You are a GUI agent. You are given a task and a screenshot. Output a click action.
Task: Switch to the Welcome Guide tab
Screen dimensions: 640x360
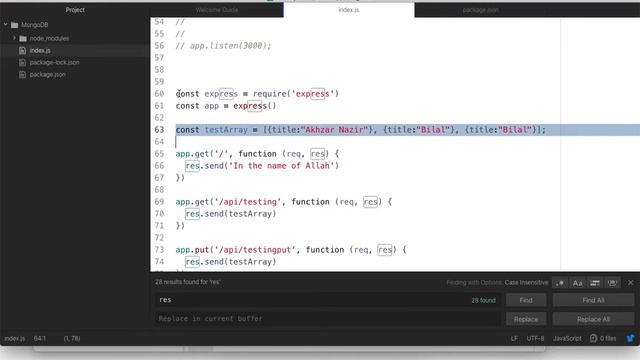[x=216, y=10]
